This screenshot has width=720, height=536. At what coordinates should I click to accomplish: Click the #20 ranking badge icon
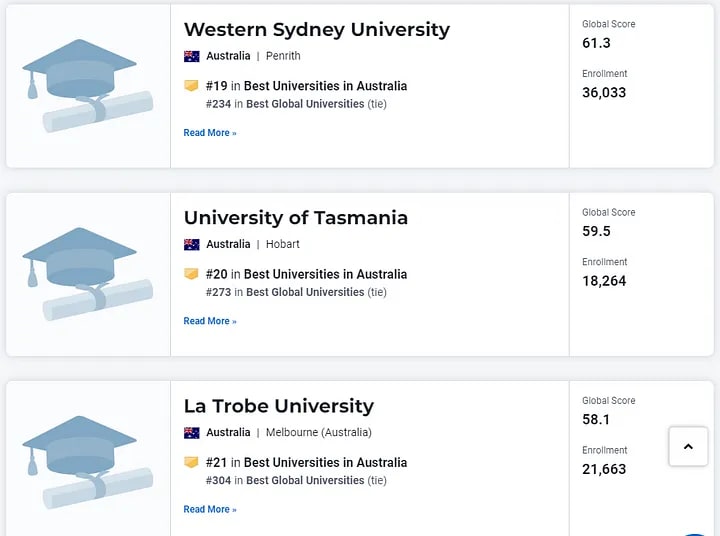(192, 274)
